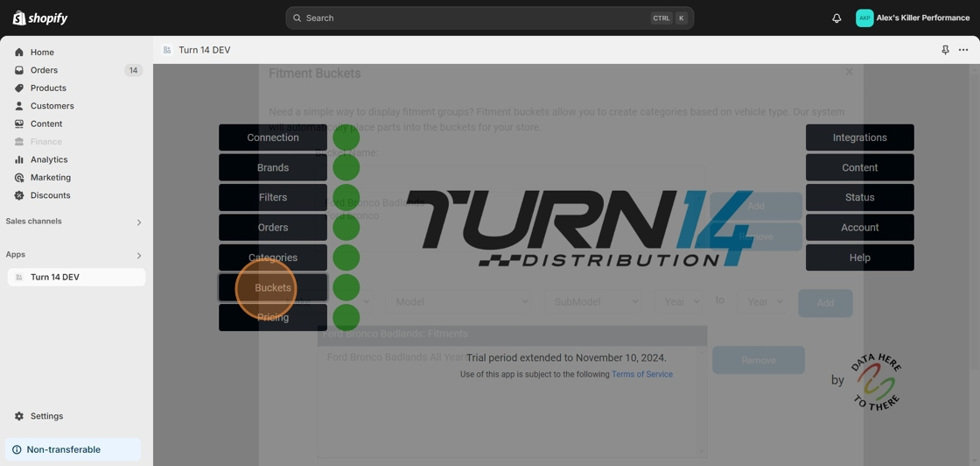Click the Analytics bar chart icon
This screenshot has width=980, height=466.
coord(19,159)
